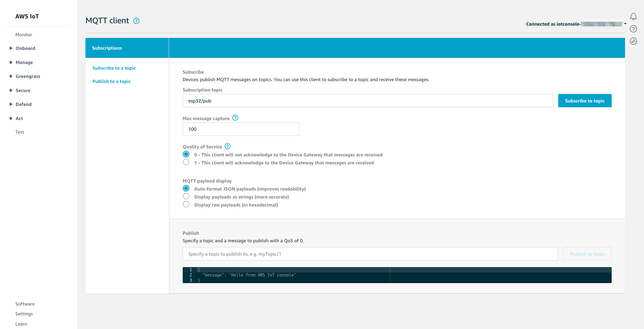Open Learn in the sidebar
The width and height of the screenshot is (644, 329).
(x=21, y=324)
